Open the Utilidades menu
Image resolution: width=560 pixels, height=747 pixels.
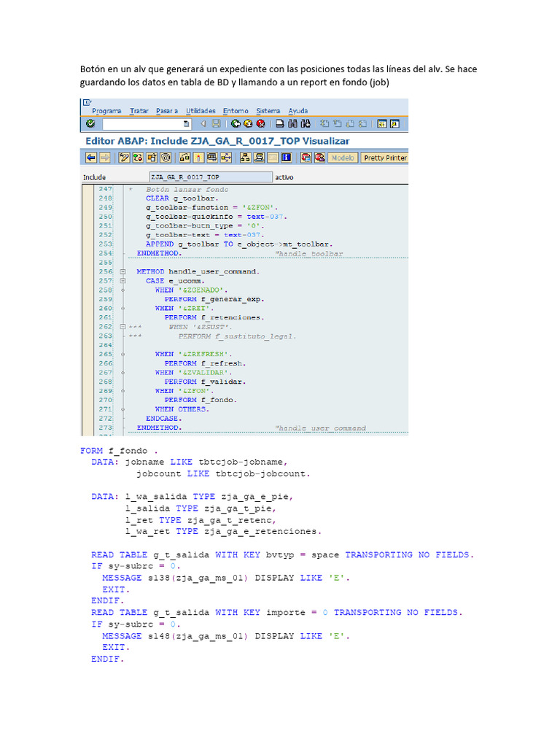tap(201, 111)
